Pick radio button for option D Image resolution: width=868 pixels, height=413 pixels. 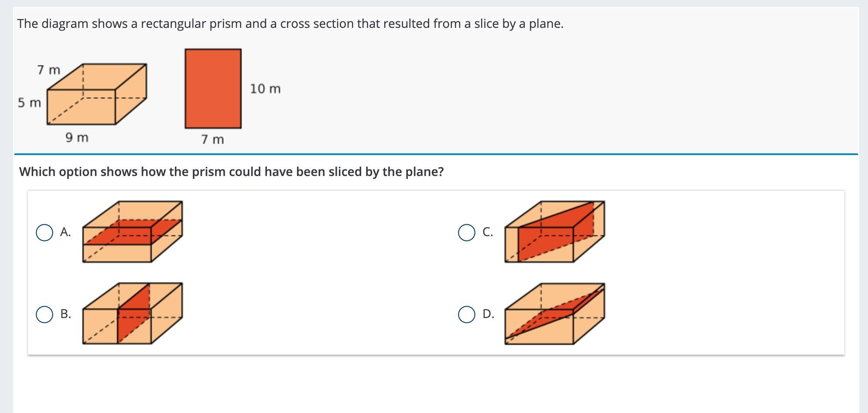coord(467,314)
